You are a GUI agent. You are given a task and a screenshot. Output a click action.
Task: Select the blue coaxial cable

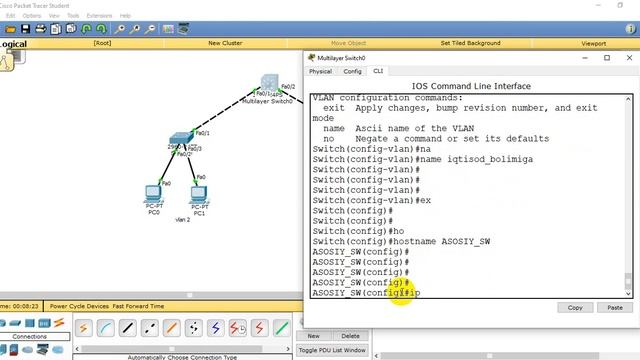216,328
